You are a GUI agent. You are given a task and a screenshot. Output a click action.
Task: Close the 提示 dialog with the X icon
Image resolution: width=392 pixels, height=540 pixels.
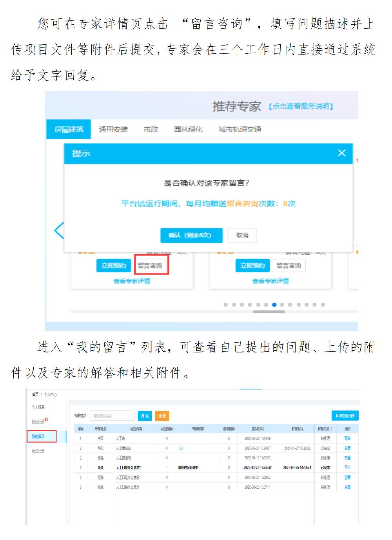click(x=341, y=153)
